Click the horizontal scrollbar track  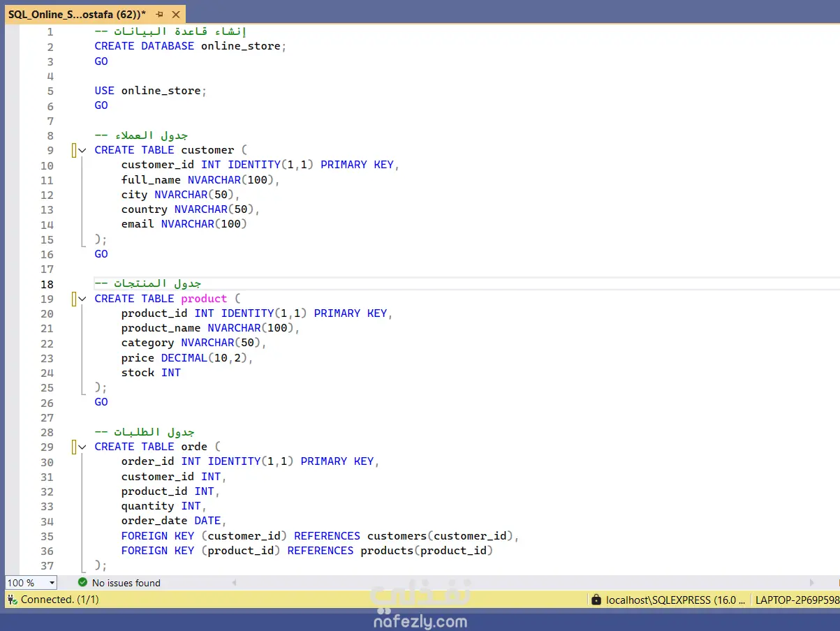522,583
